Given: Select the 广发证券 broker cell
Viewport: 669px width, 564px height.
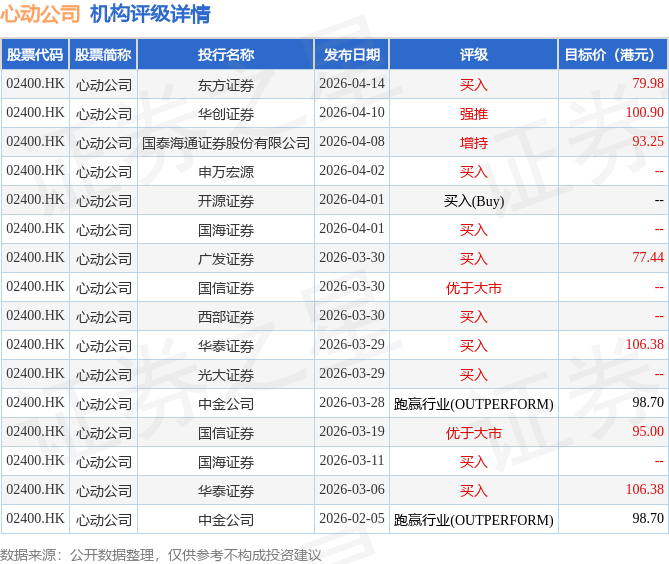Looking at the screenshot, I should [x=226, y=259].
